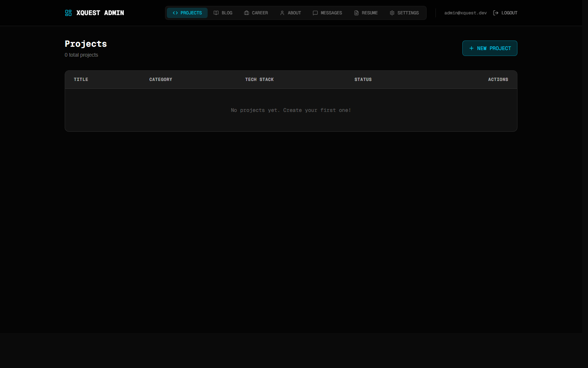Click the Status column header
This screenshot has width=588, height=368.
pyautogui.click(x=363, y=79)
